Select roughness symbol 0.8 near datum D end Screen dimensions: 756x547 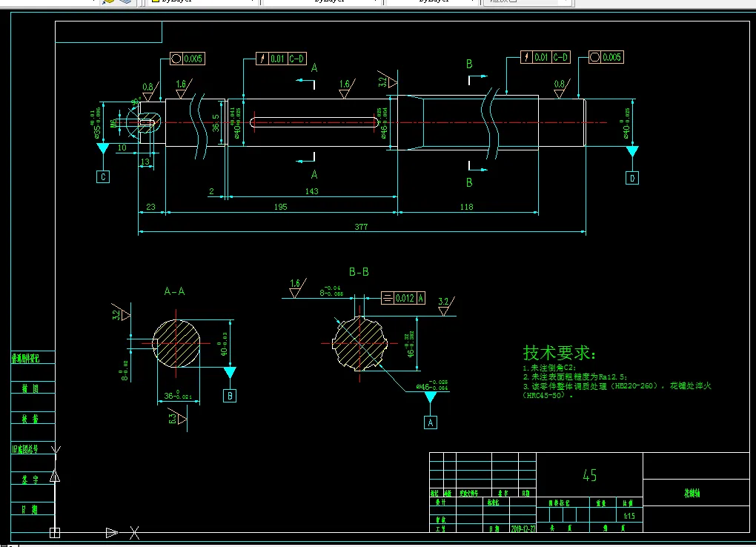point(561,88)
